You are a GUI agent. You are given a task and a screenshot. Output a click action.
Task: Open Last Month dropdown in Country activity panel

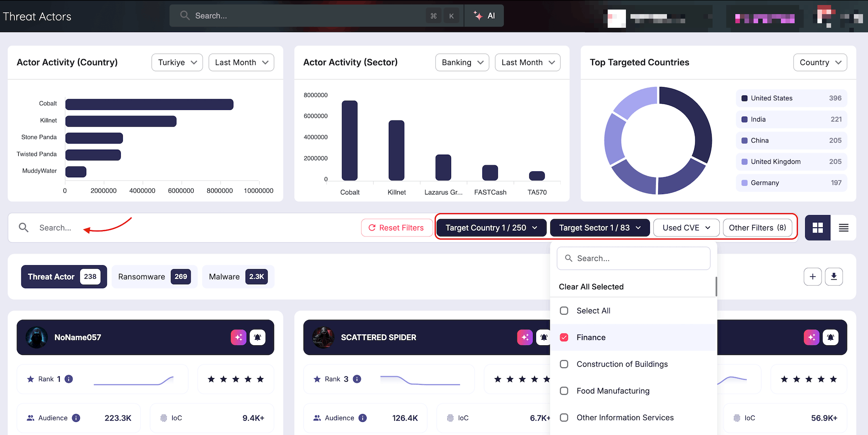point(241,62)
